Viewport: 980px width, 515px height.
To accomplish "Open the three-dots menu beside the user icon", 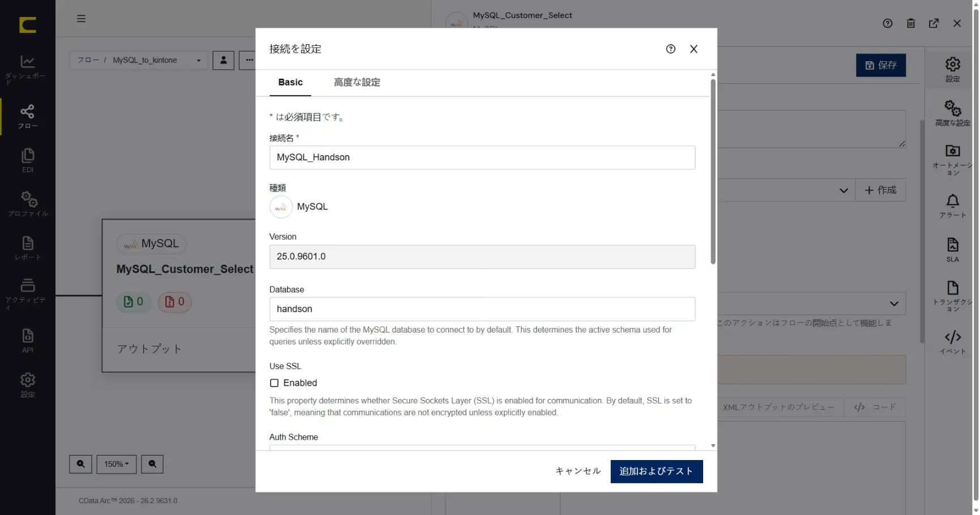I will (249, 60).
